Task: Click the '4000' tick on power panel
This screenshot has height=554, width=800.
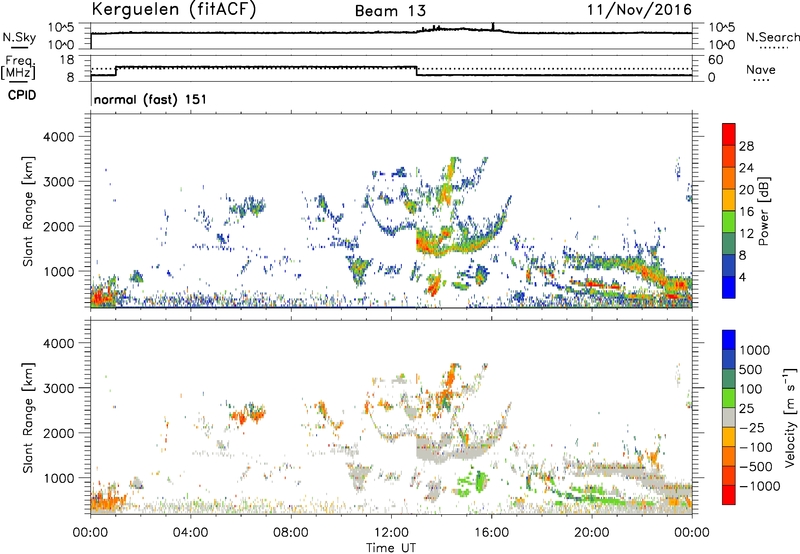Action: (x=58, y=137)
